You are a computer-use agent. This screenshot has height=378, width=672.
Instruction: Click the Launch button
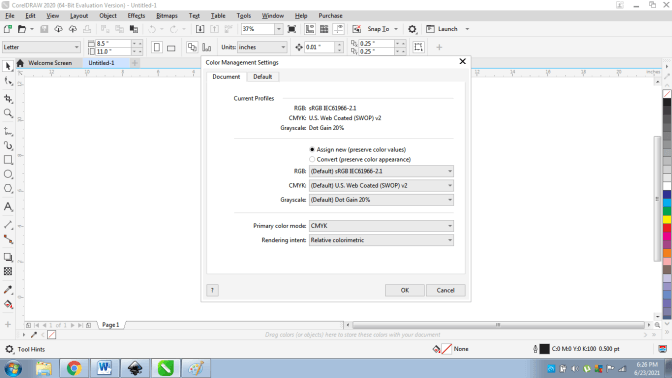pos(442,29)
